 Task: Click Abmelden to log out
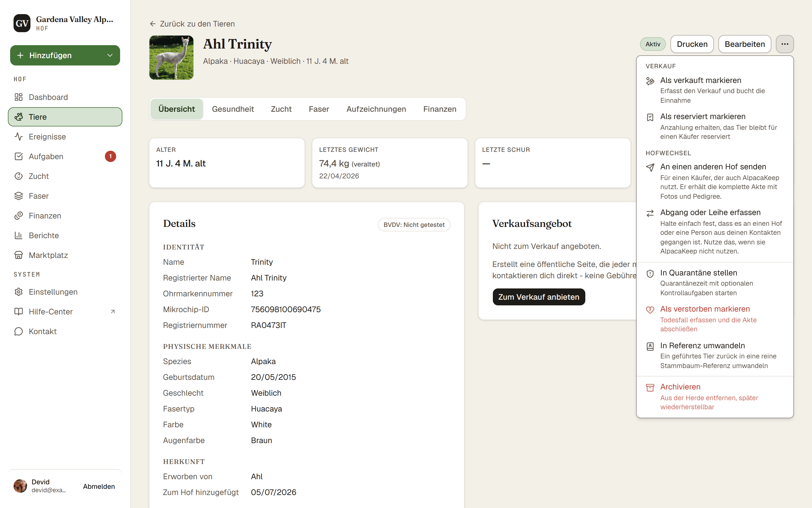(x=99, y=486)
